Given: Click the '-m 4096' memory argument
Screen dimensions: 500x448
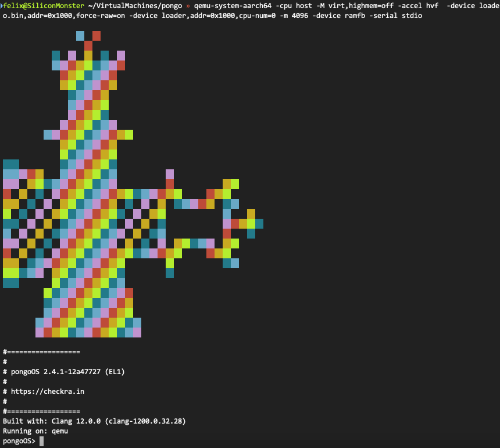Looking at the screenshot, I should tap(294, 16).
